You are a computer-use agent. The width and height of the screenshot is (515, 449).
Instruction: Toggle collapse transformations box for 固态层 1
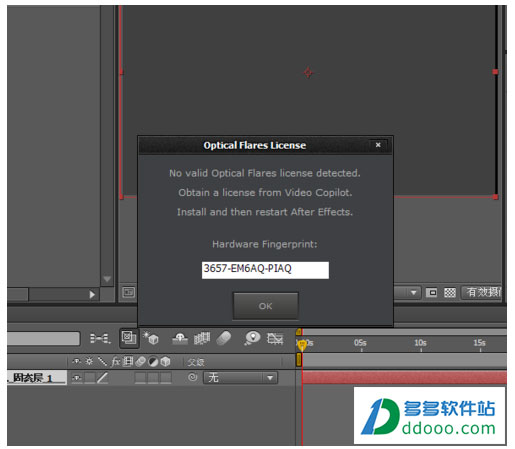click(90, 378)
